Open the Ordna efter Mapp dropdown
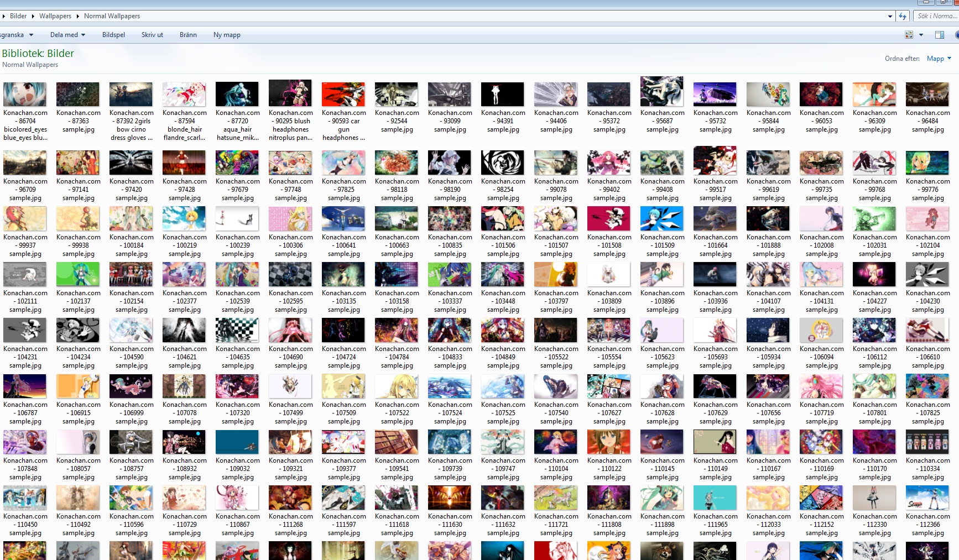Screen dimensions: 959x560 (x=939, y=59)
